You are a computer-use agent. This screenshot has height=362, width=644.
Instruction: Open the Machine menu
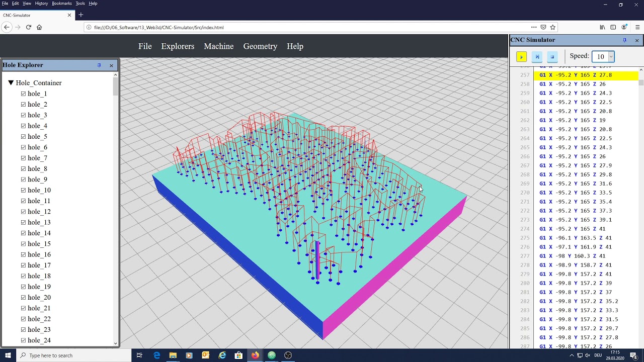[219, 46]
